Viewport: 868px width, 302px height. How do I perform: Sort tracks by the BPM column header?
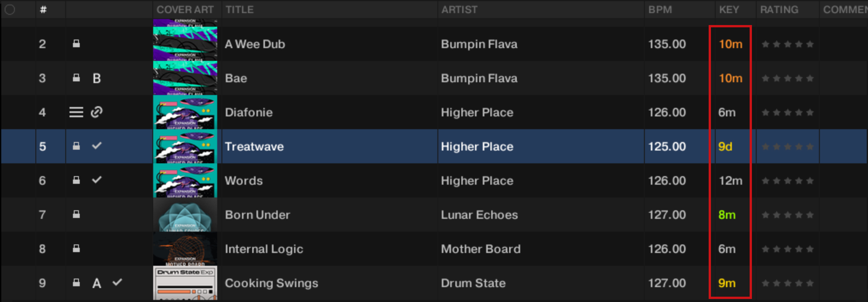[660, 9]
